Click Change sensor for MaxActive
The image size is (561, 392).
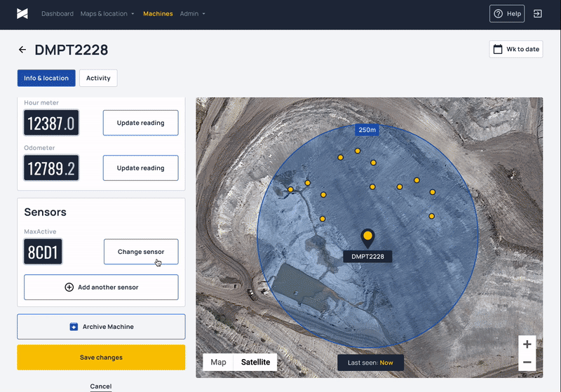pos(141,252)
